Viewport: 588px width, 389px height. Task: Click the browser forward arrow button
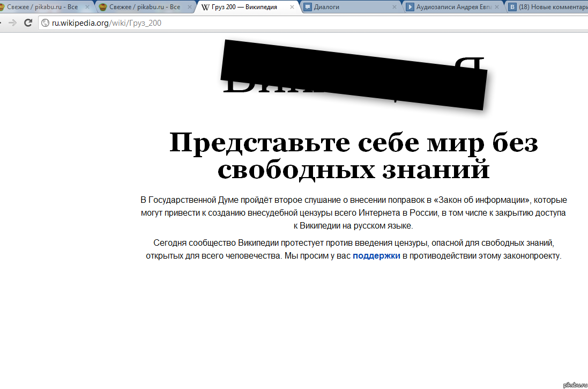pyautogui.click(x=13, y=23)
